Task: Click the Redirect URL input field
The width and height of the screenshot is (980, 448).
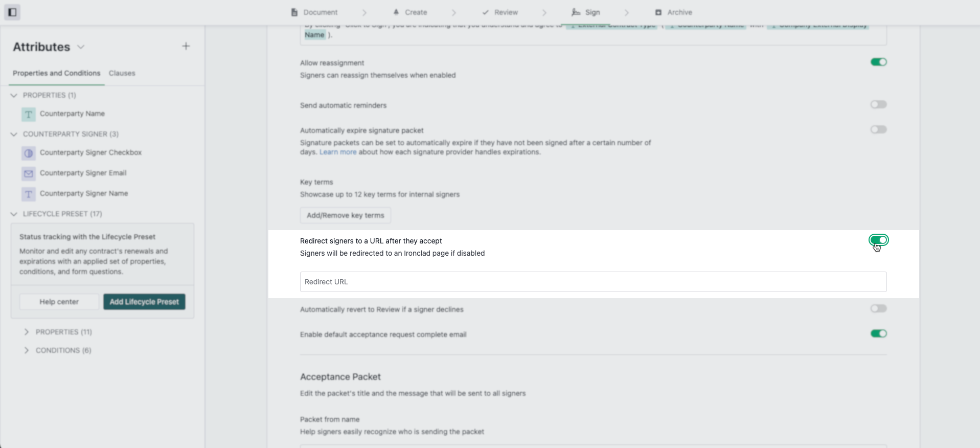Action: click(593, 282)
